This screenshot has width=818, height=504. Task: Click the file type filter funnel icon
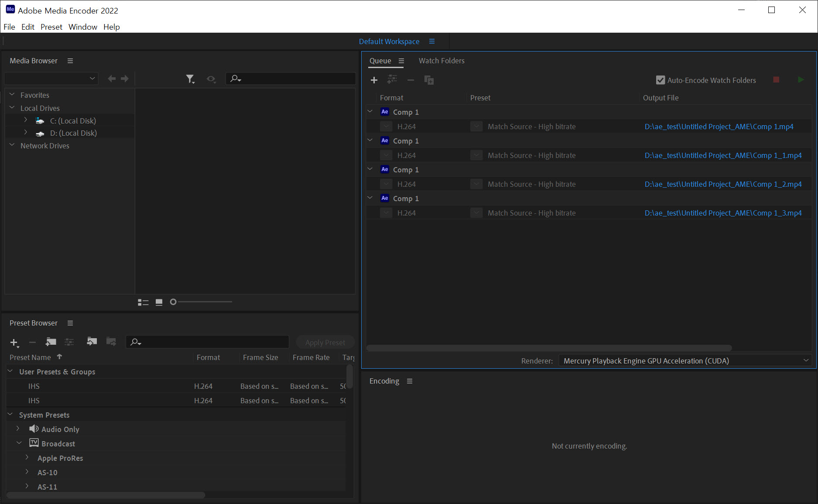pyautogui.click(x=190, y=79)
